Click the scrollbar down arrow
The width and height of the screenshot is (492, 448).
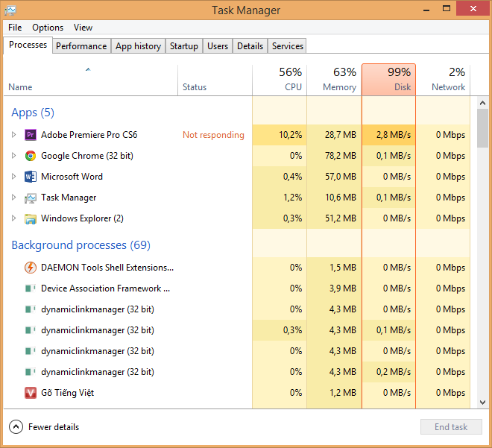pyautogui.click(x=482, y=403)
